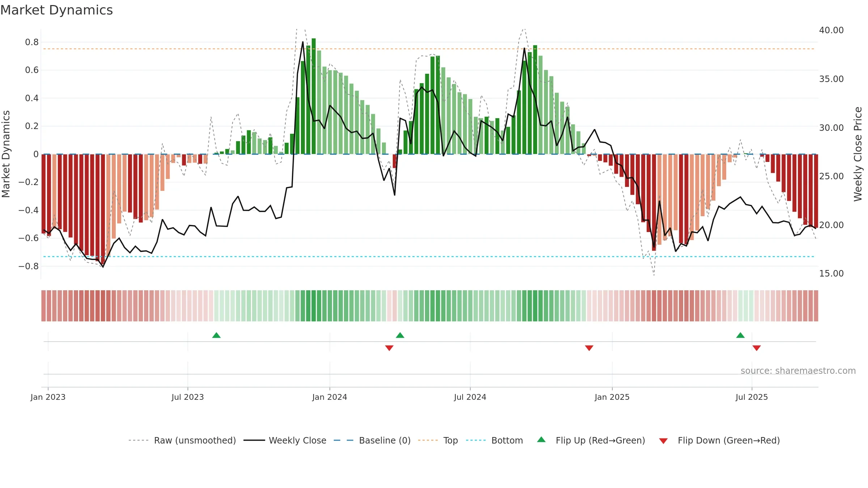The image size is (868, 488).
Task: Select the flip-up marker near August 2023
Action: click(216, 335)
